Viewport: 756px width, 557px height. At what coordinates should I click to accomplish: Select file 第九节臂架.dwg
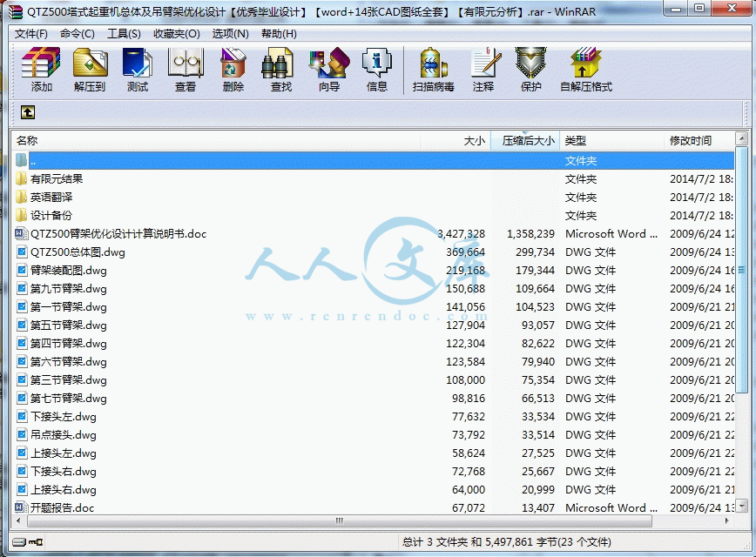pos(69,289)
